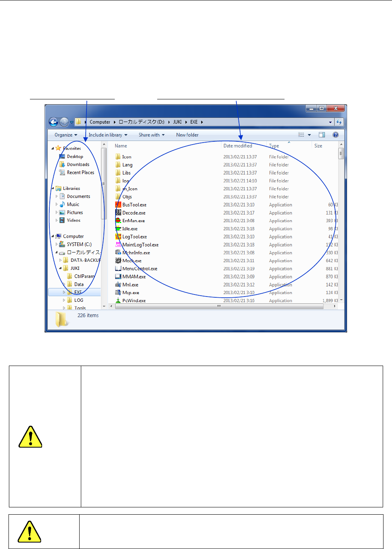The height and width of the screenshot is (549, 392).
Task: Collapse the Computer node
Action: pyautogui.click(x=53, y=236)
